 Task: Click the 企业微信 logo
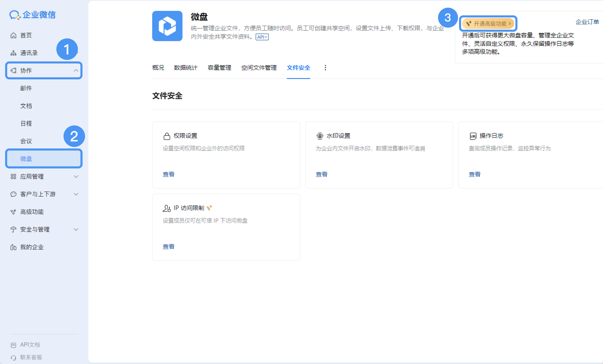[x=33, y=15]
